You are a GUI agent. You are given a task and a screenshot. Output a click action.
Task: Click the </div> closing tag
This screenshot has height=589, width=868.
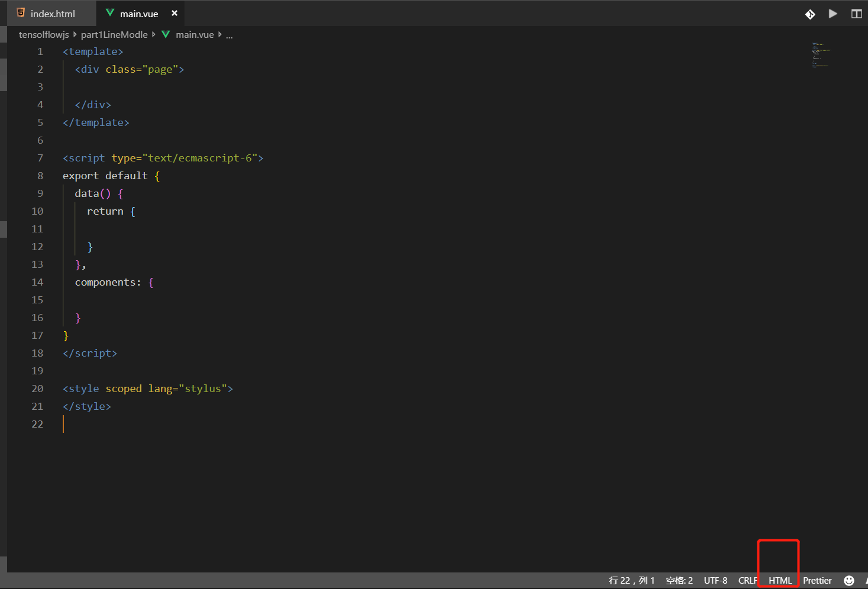(x=93, y=105)
